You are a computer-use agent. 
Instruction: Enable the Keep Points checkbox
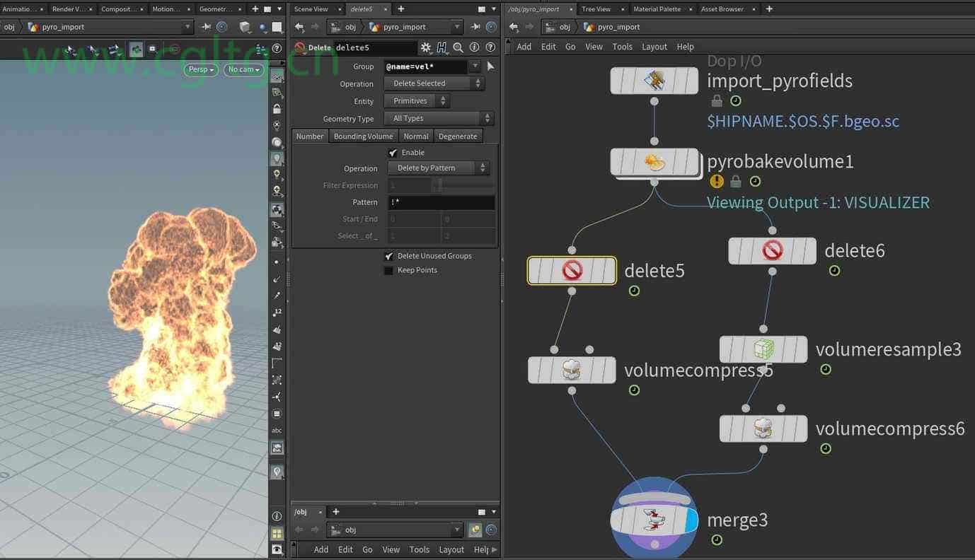(x=388, y=270)
